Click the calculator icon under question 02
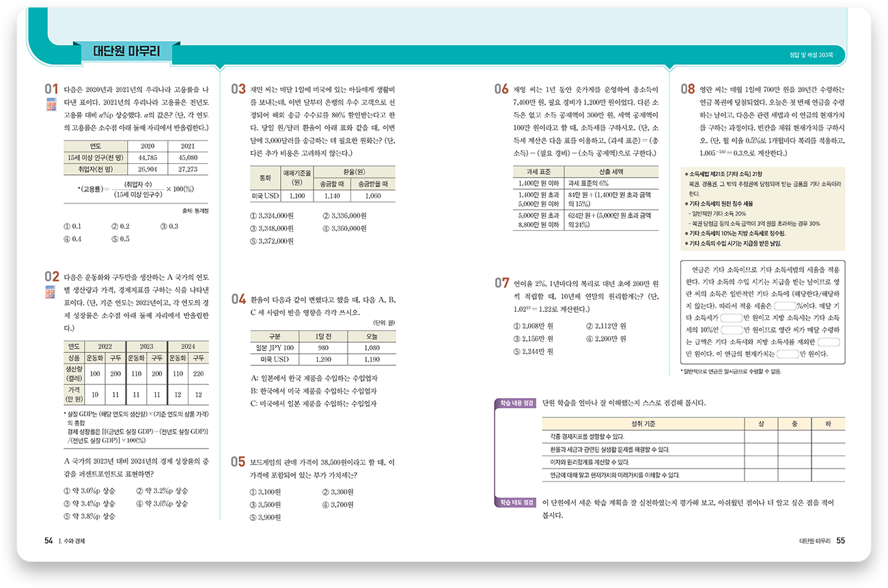 point(51,292)
